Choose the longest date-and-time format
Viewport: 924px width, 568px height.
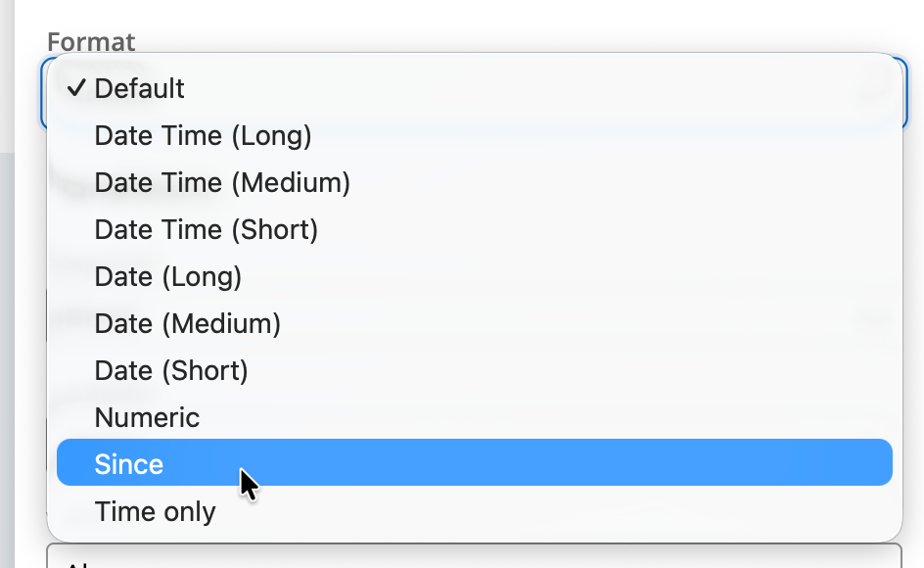(203, 135)
